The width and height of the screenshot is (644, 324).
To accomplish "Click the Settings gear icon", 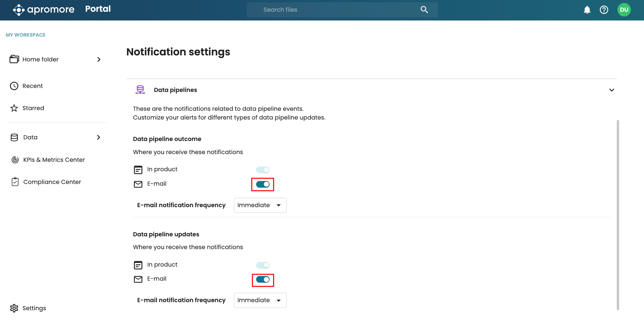I will click(14, 308).
